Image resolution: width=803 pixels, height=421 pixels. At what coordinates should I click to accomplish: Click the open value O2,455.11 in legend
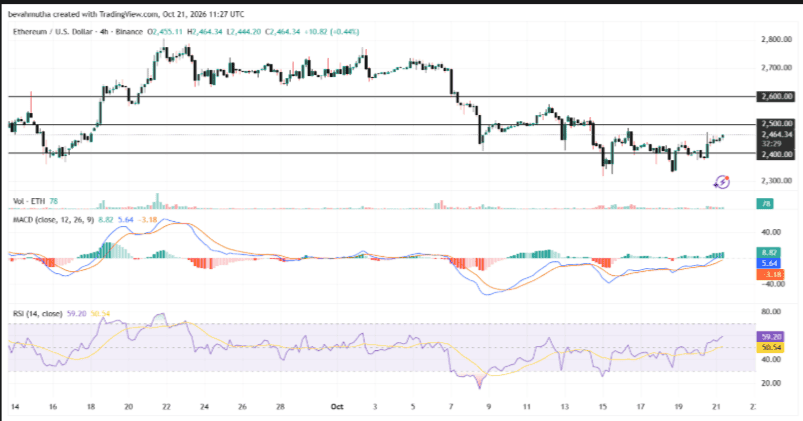point(165,32)
